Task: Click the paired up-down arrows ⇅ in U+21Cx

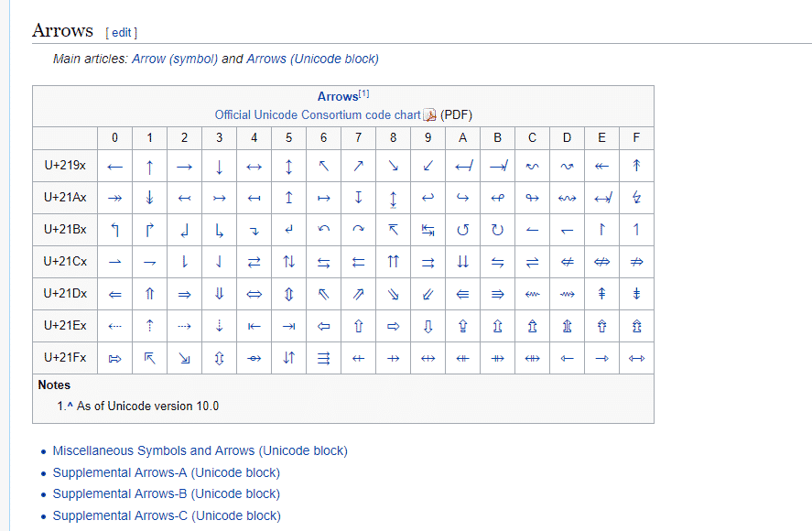Action: [x=288, y=262]
